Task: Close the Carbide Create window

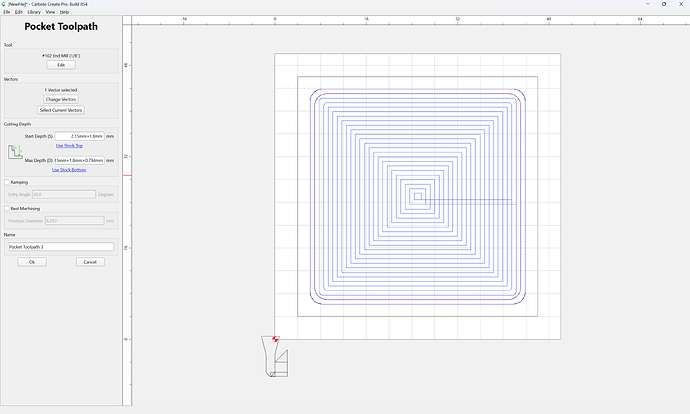Action: [x=681, y=4]
